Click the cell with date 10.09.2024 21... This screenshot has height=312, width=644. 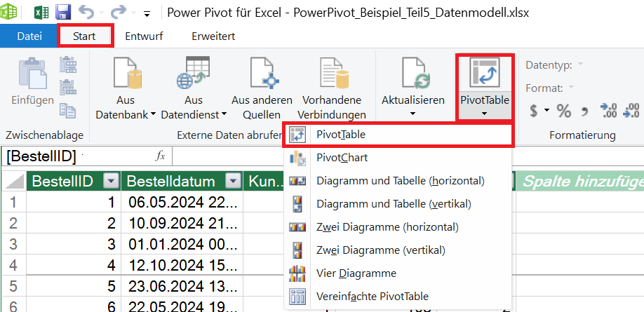[182, 224]
